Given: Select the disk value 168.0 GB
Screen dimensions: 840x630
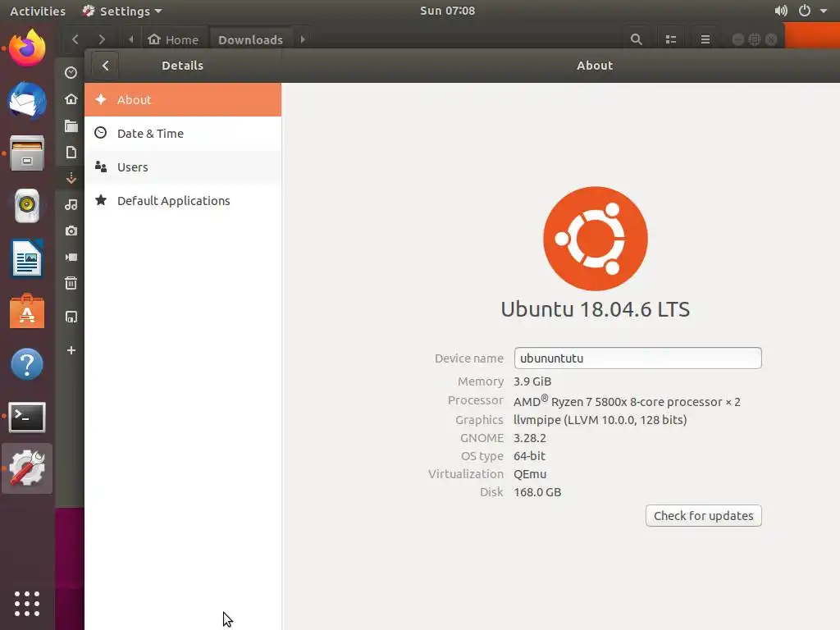Looking at the screenshot, I should click(537, 492).
